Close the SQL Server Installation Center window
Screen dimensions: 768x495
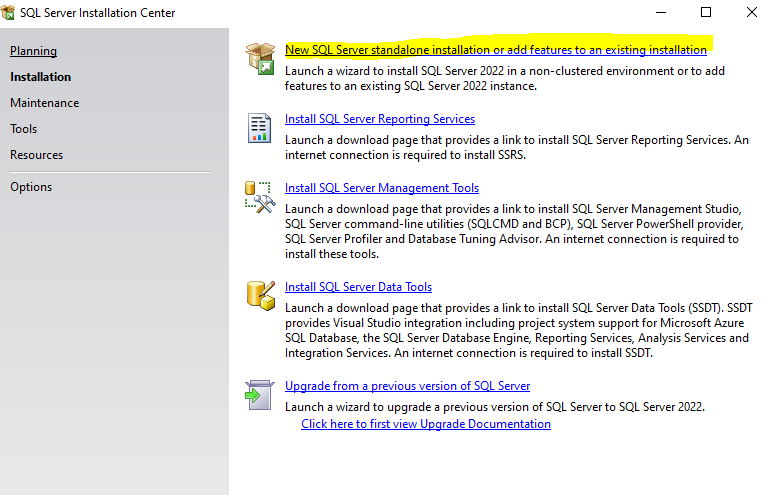752,12
